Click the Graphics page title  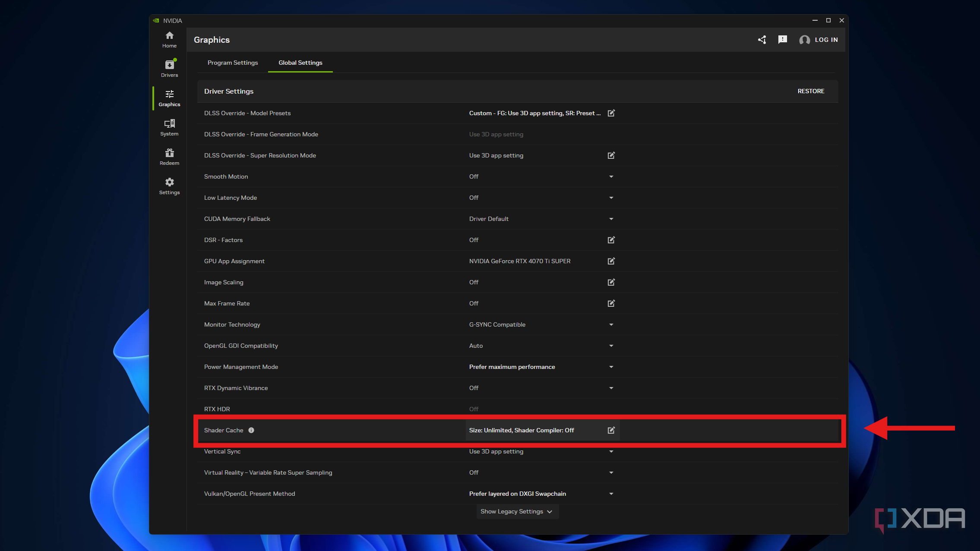212,40
